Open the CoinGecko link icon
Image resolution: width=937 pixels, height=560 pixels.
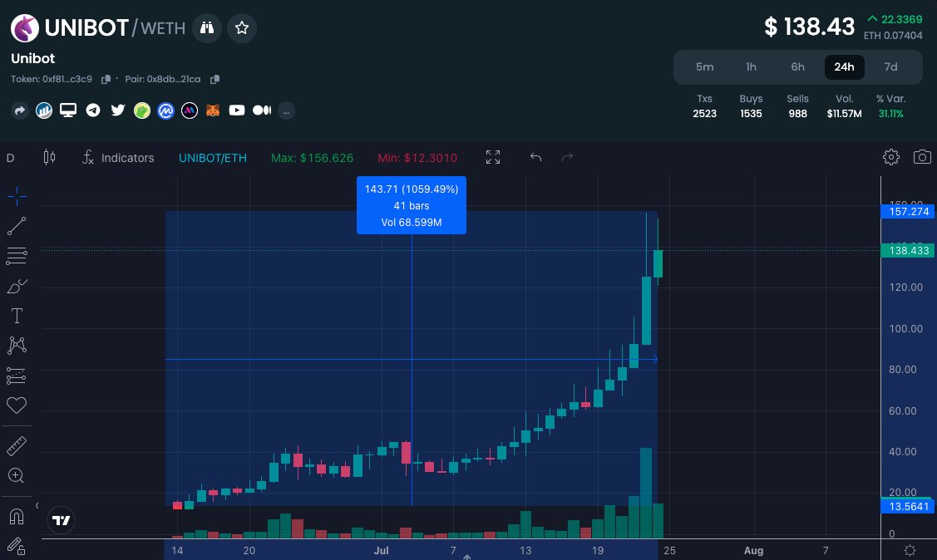point(141,111)
